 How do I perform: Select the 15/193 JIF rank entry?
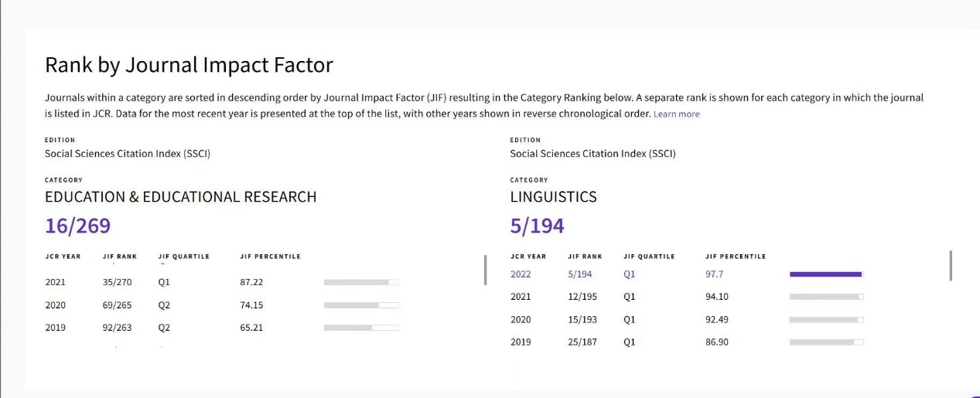[582, 319]
